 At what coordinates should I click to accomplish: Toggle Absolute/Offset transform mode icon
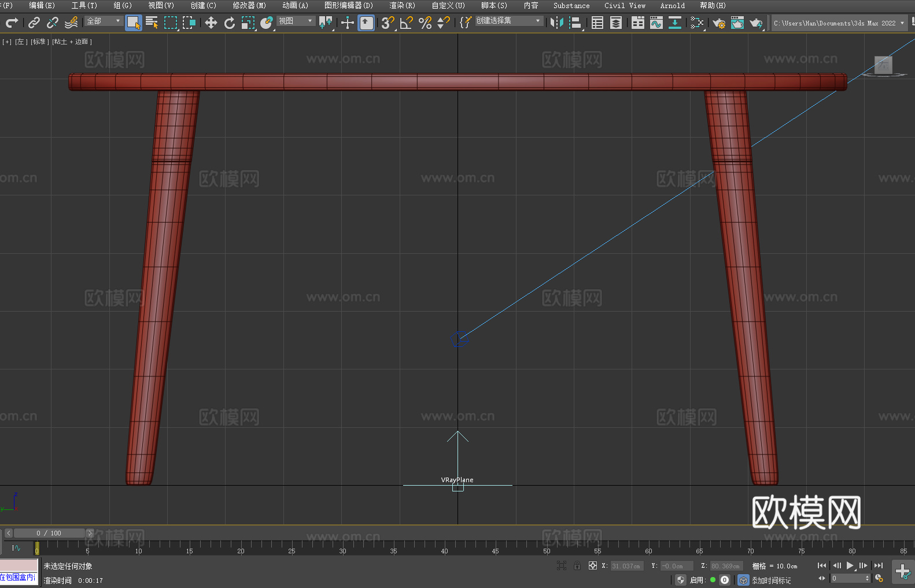[593, 566]
